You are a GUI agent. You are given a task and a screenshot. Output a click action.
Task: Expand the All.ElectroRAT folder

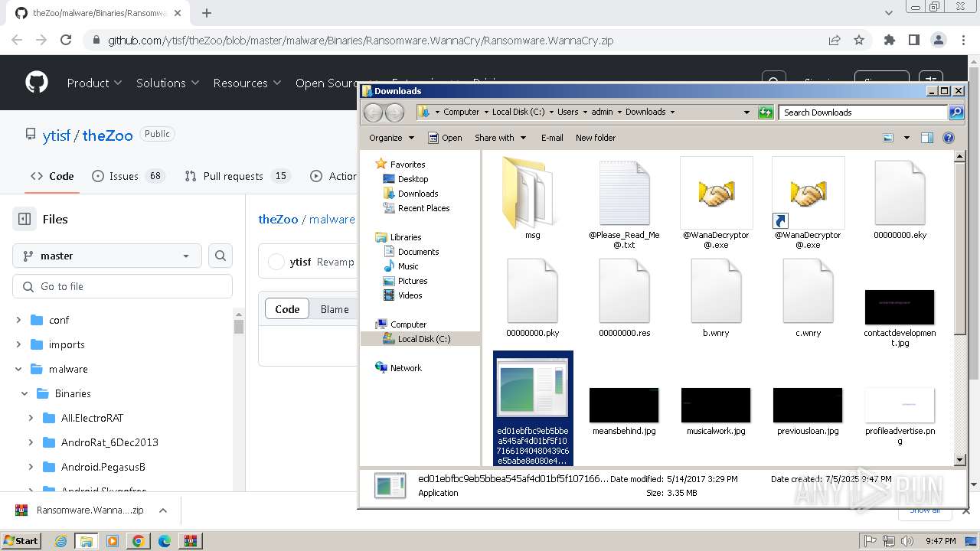coord(31,418)
